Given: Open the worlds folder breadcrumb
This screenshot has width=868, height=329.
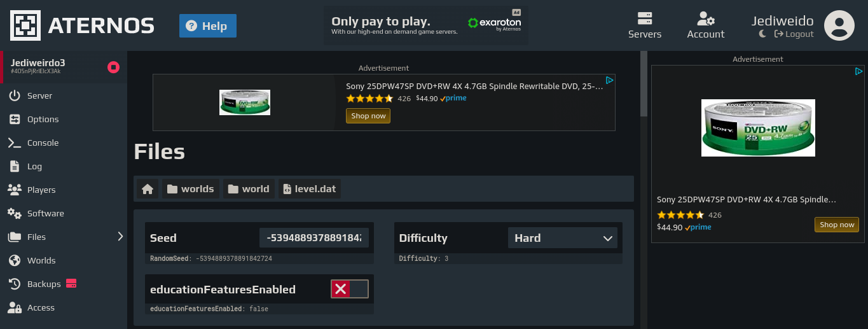Looking at the screenshot, I should [191, 189].
